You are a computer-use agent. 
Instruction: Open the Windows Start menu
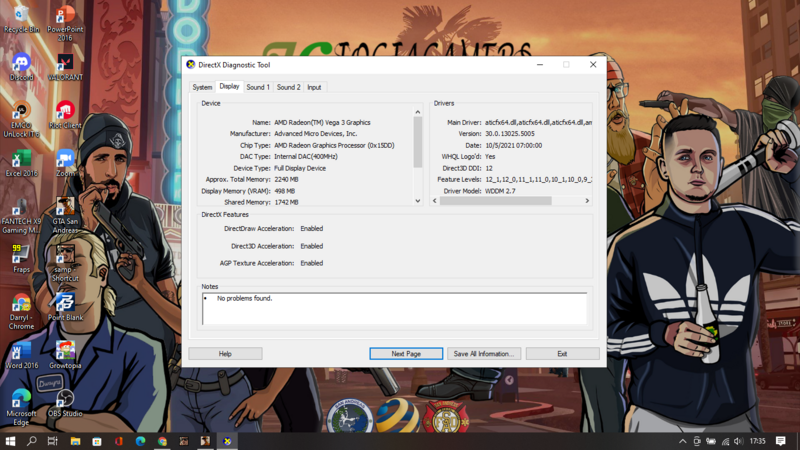click(10, 441)
